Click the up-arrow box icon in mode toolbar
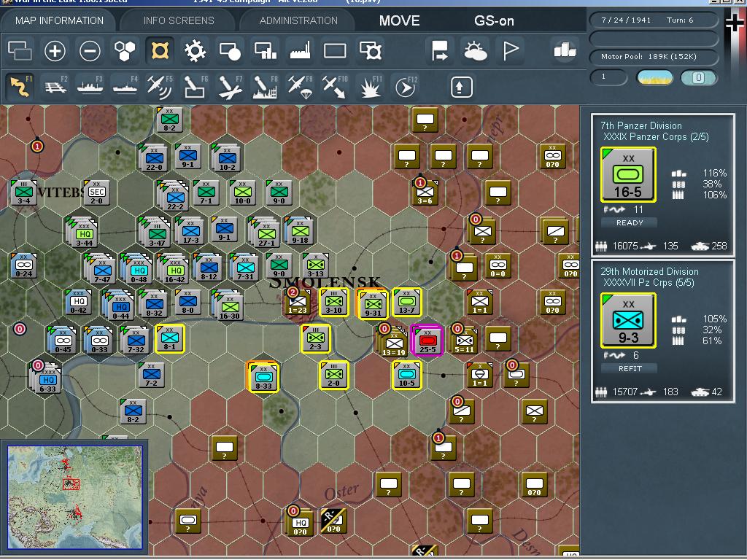Screen dimensions: 747x560 (x=461, y=87)
